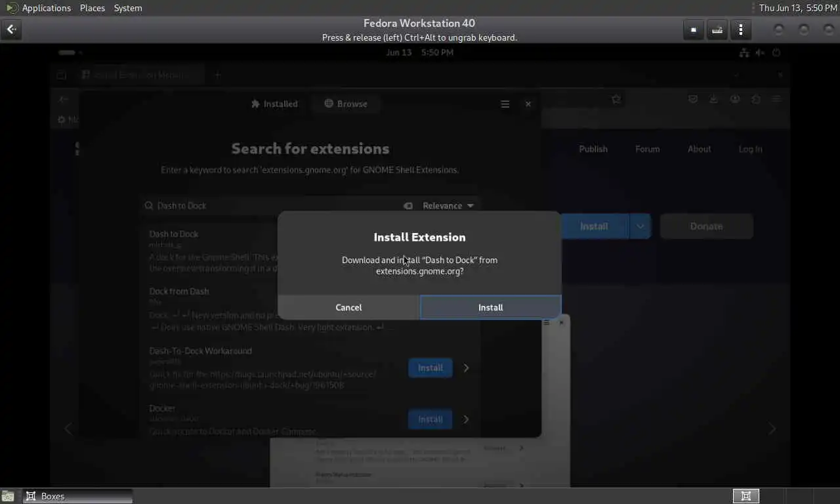
Task: Open the browser hamburger menu
Action: (x=777, y=99)
